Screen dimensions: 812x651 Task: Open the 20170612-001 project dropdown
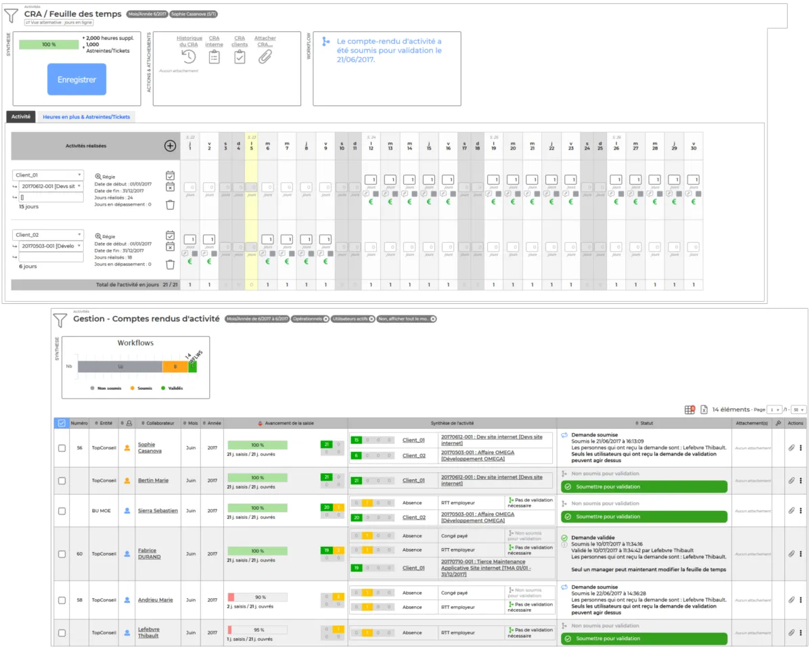pyautogui.click(x=51, y=185)
